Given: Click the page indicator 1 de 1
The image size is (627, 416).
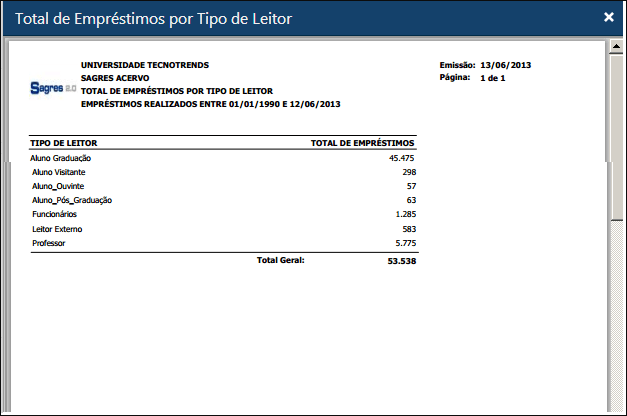Looking at the screenshot, I should pos(493,77).
